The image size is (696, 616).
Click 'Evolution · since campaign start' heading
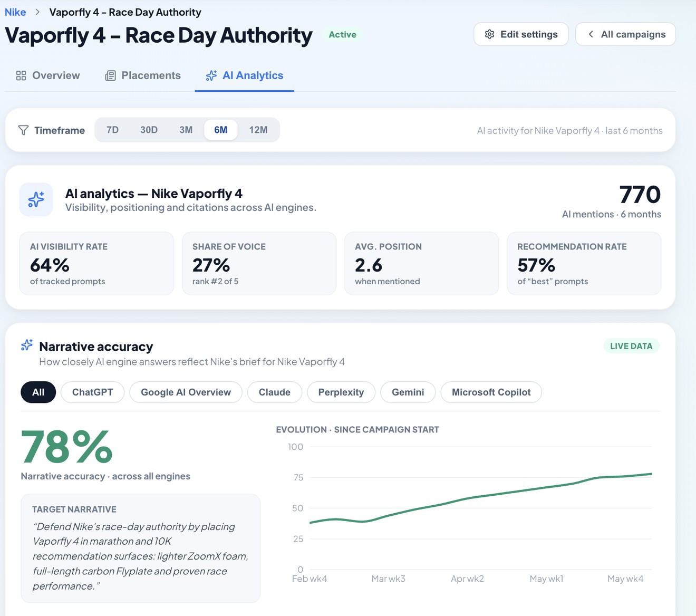tap(357, 429)
